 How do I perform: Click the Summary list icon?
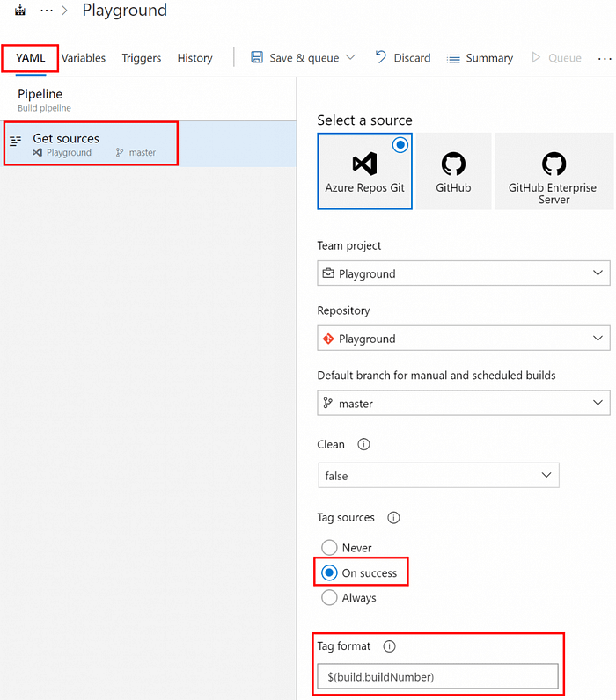point(453,59)
